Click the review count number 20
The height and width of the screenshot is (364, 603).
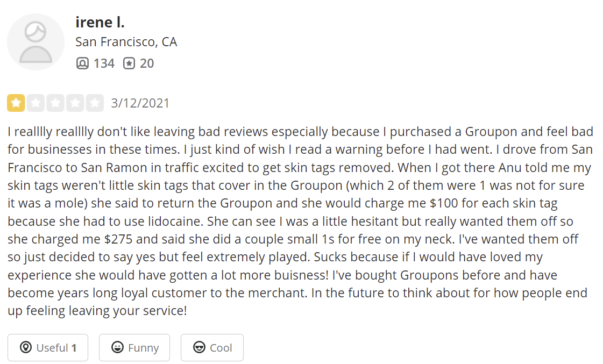tap(146, 63)
